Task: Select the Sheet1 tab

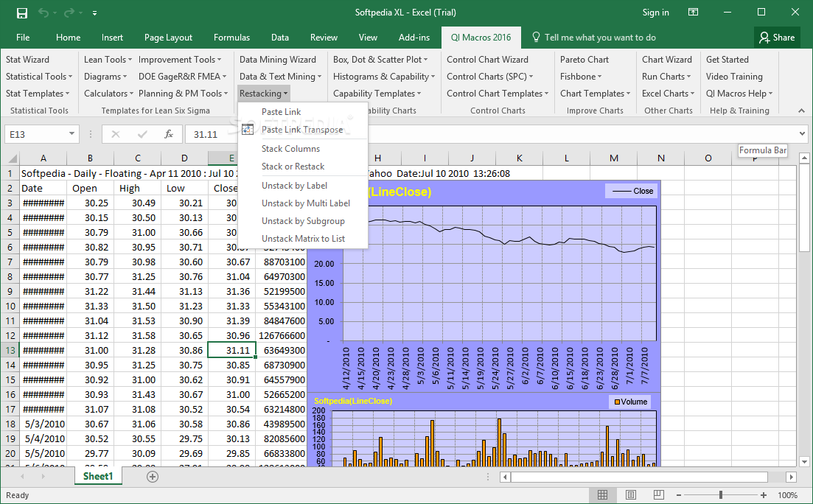Action: [98, 476]
